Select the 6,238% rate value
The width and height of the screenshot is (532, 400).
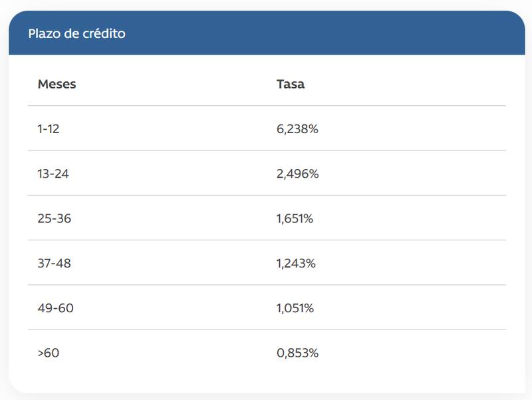(297, 129)
